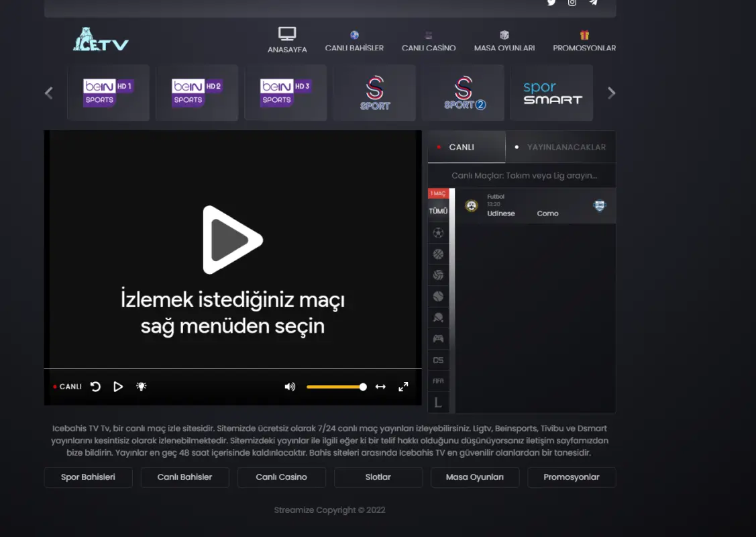The width and height of the screenshot is (756, 537).
Task: Select the volleyball sport filter icon
Action: [438, 275]
